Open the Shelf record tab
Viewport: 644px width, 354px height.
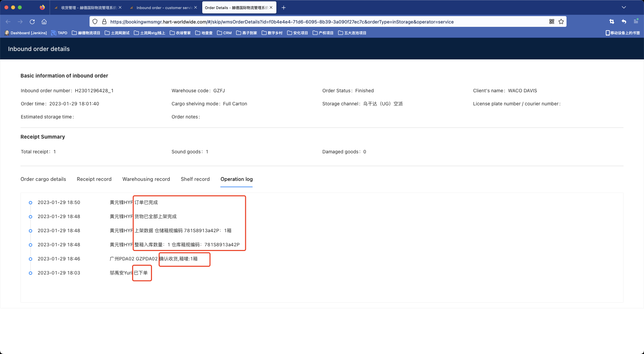click(195, 179)
